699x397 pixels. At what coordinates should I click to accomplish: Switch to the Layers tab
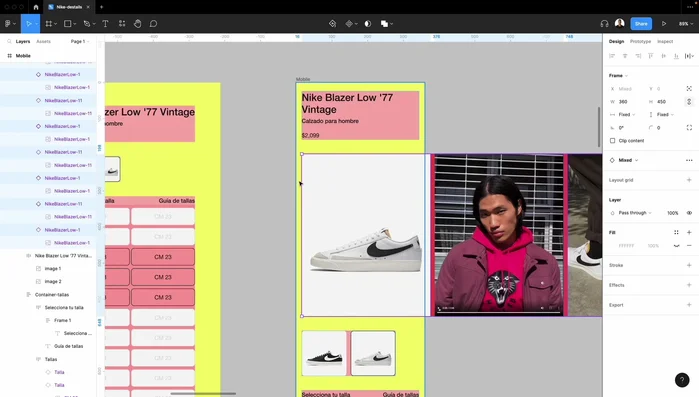(23, 41)
